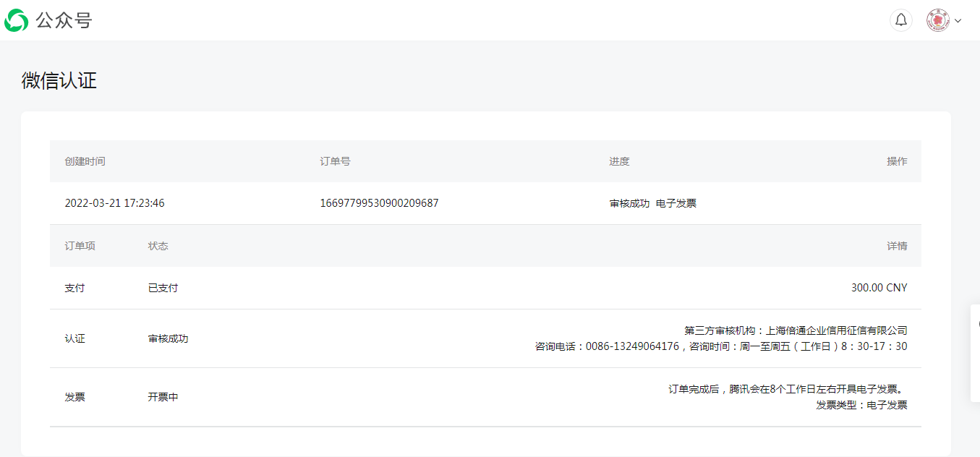Click the creation time 2022-03-21 17:23:46
Screen dimensions: 980x457
[x=114, y=203]
